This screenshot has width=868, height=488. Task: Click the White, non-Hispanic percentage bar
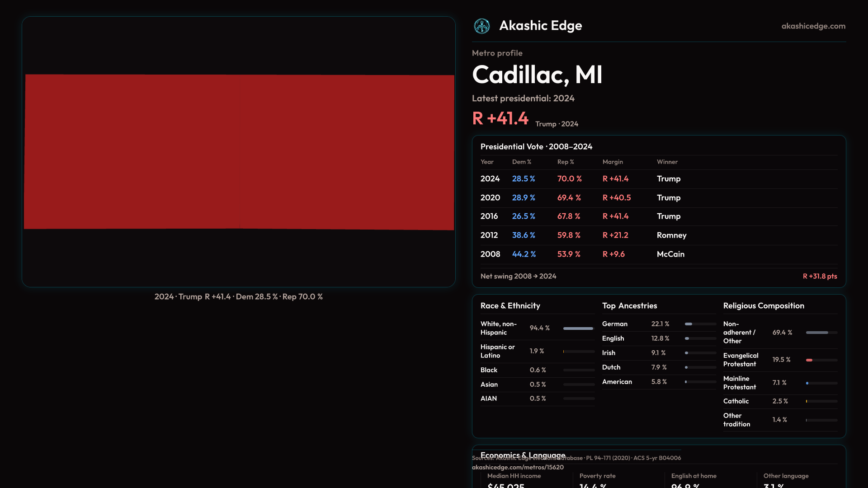point(578,328)
